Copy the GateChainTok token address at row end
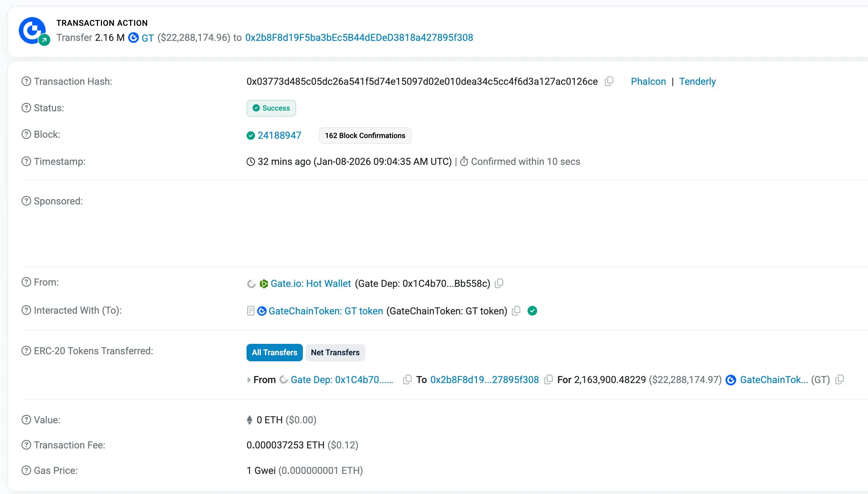This screenshot has width=868, height=494. [x=839, y=380]
